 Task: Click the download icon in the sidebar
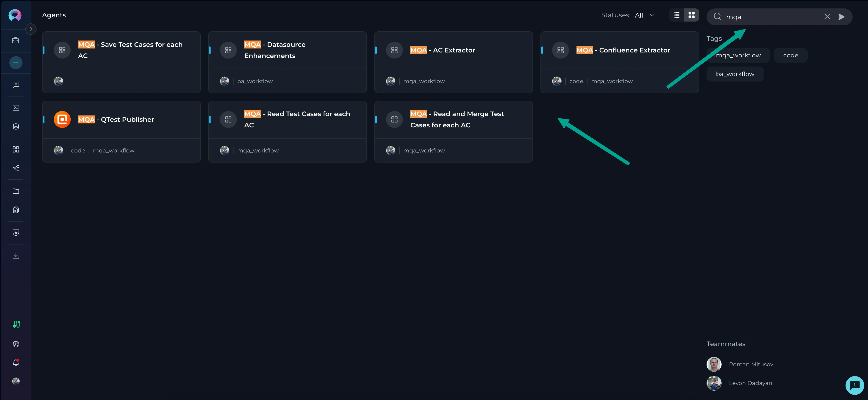16,256
